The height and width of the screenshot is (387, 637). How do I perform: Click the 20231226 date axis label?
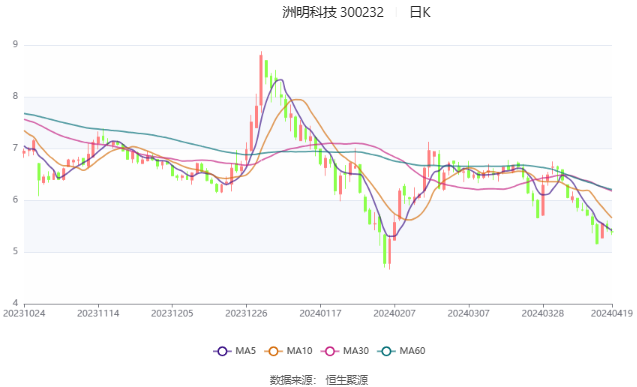(246, 313)
